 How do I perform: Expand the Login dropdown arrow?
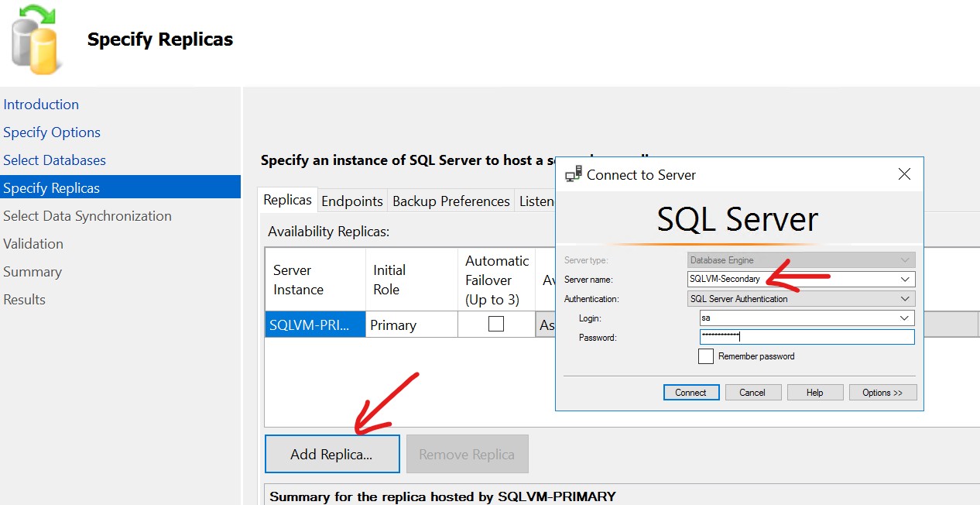click(x=905, y=318)
